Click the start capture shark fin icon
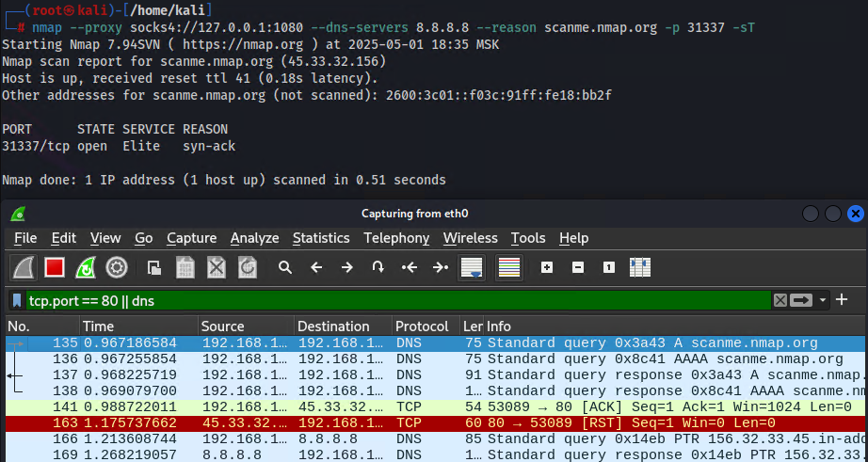868x462 pixels. 24,267
